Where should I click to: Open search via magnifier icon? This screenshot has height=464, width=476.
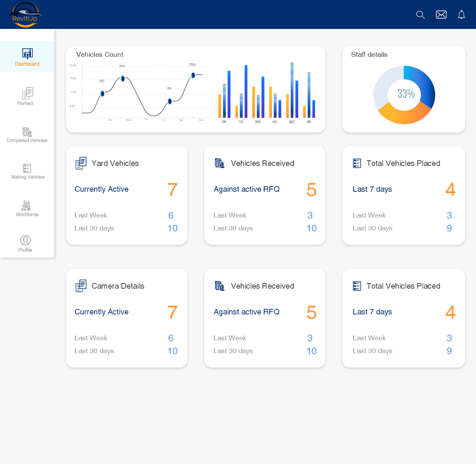click(x=420, y=15)
